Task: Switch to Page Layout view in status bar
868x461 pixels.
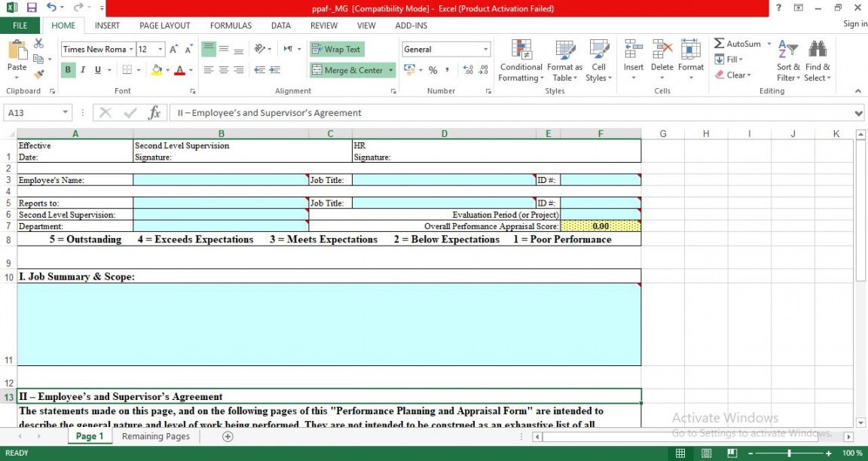Action: (x=706, y=453)
